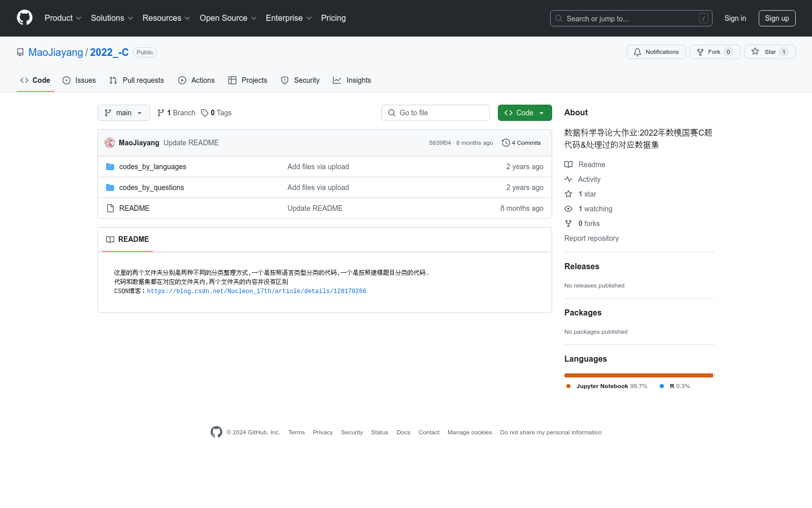Click 'Do not share my personal information'
Screen dimensions: 812x508
point(551,432)
